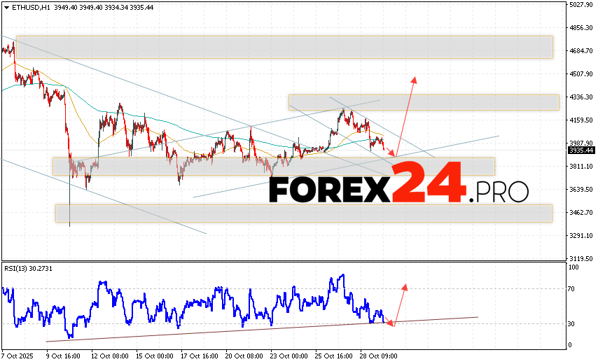Click the 3119.50 price axis label
The width and height of the screenshot is (598, 364).
tap(581, 258)
